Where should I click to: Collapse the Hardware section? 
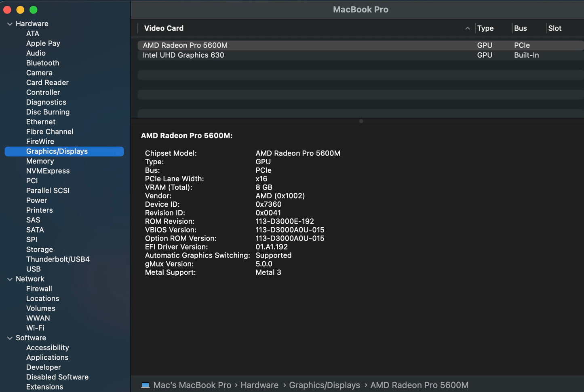click(x=10, y=24)
